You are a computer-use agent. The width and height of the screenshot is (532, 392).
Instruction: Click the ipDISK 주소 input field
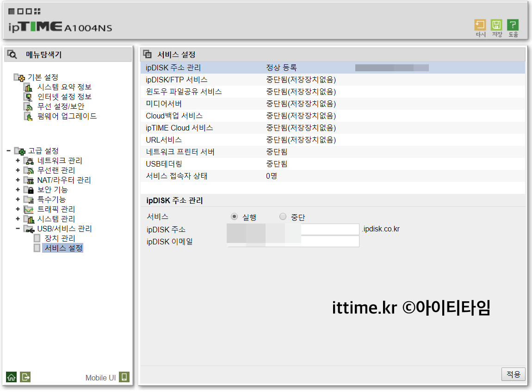pyautogui.click(x=293, y=230)
